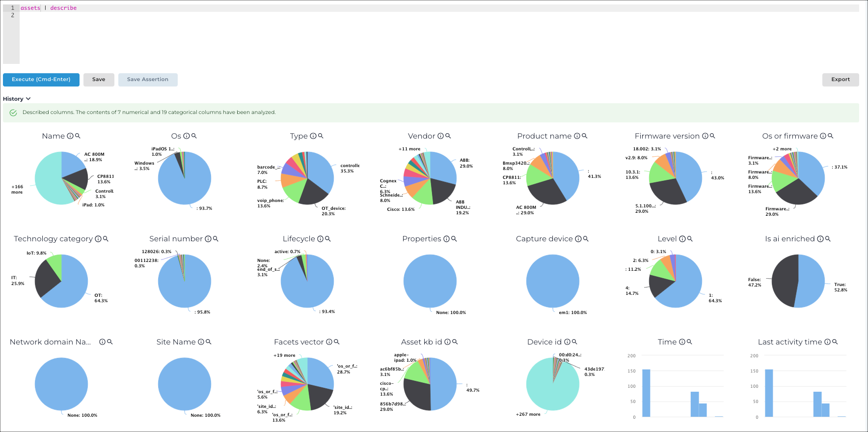Click the 'em1: 100.0%' label under Capture device

pos(573,313)
